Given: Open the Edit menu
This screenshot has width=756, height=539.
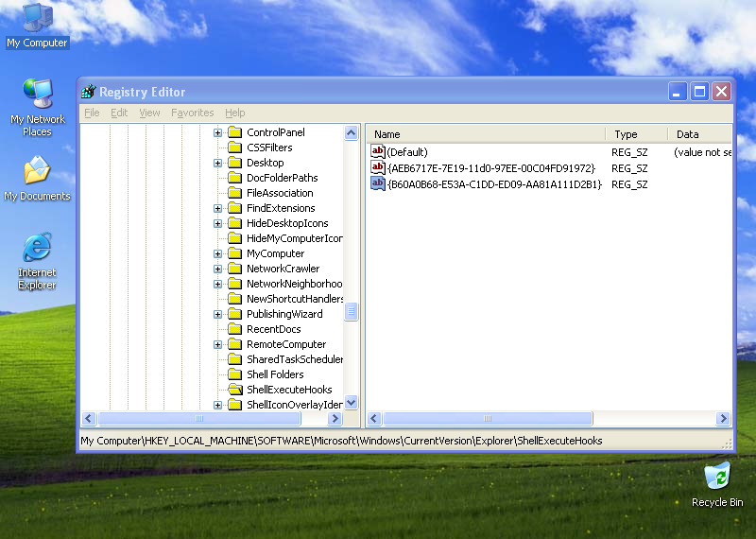Looking at the screenshot, I should [x=119, y=113].
